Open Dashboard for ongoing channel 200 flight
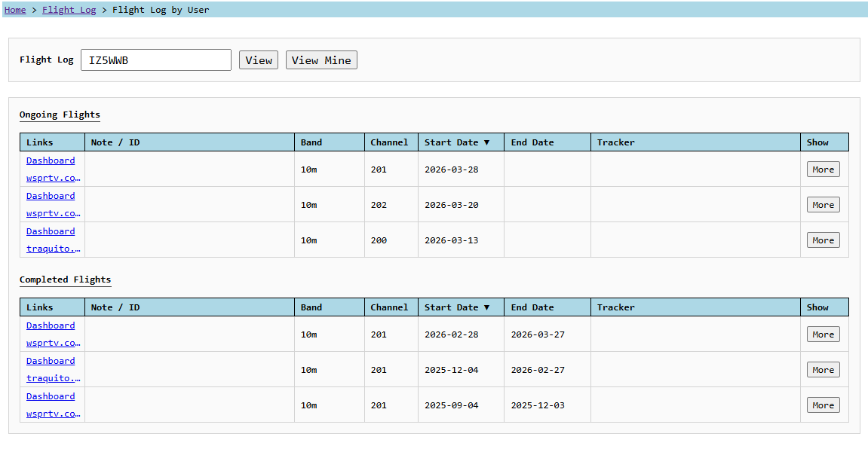This screenshot has width=868, height=449. click(x=51, y=231)
